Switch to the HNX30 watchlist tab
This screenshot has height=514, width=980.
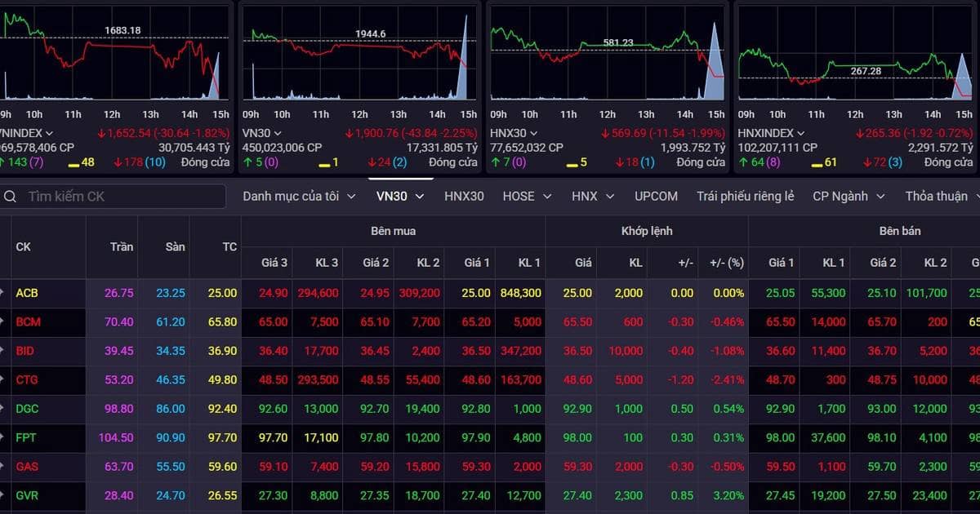pyautogui.click(x=464, y=196)
